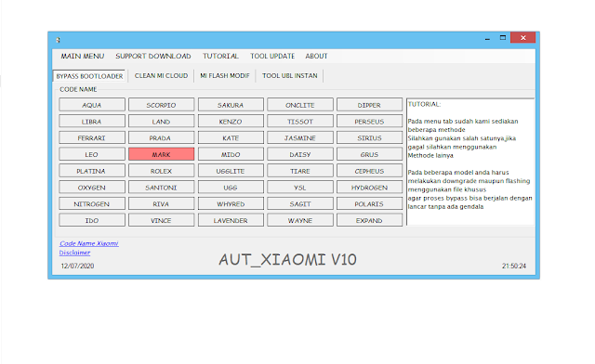Select the SCORPIO code name button
The height and width of the screenshot is (364, 595).
point(161,105)
